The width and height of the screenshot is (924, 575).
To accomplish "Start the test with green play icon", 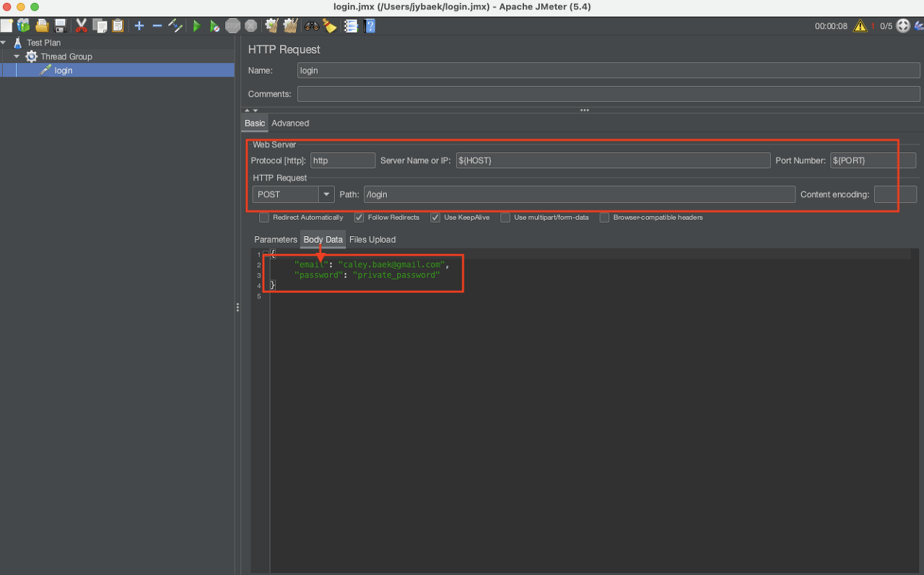I will tap(196, 26).
